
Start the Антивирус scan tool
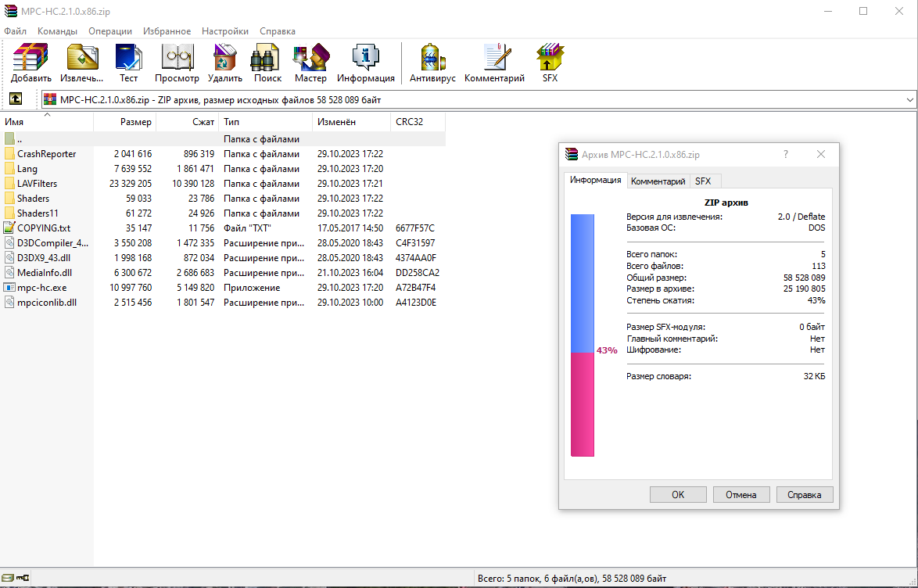(x=432, y=63)
